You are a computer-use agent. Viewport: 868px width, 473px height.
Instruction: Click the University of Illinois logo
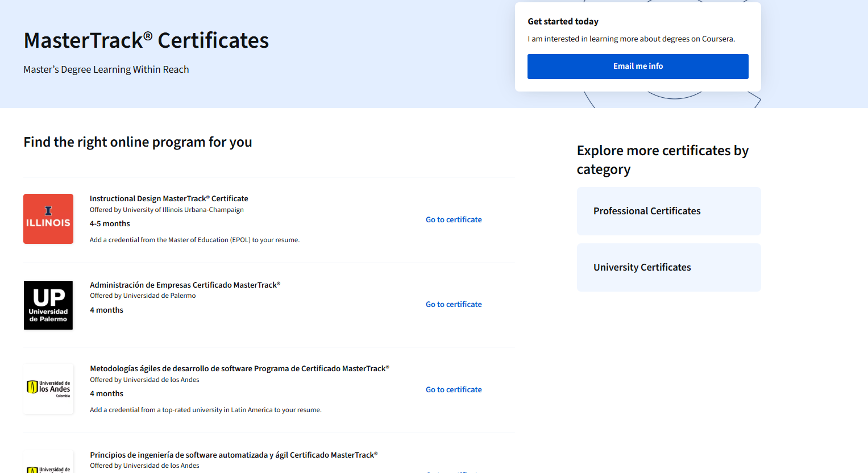48,219
